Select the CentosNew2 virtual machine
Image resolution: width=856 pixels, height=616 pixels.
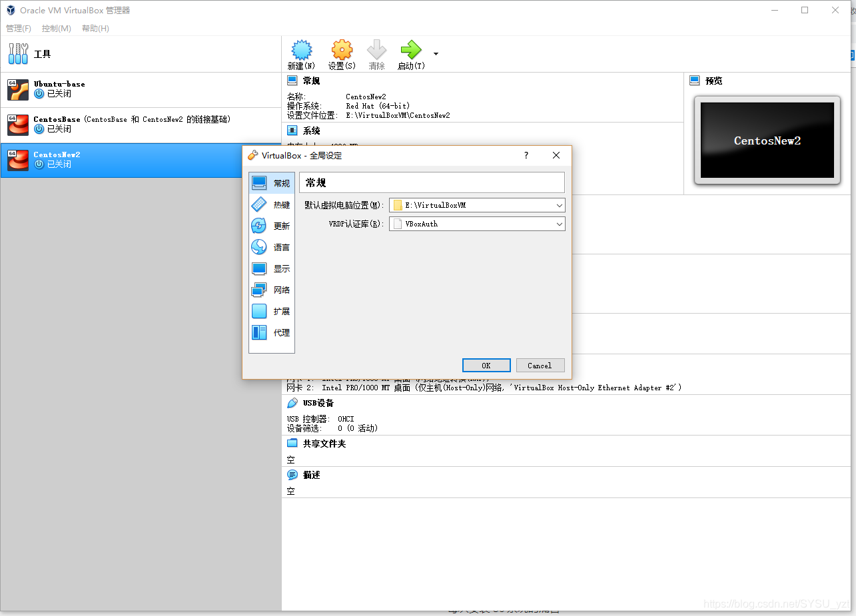141,160
